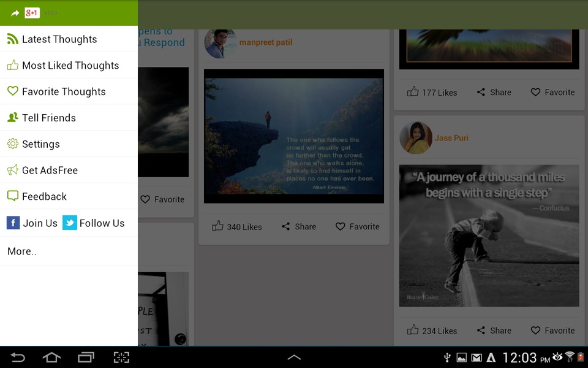Screen dimensions: 588x368
Task: Share the post with 177 Likes
Action: pos(494,92)
